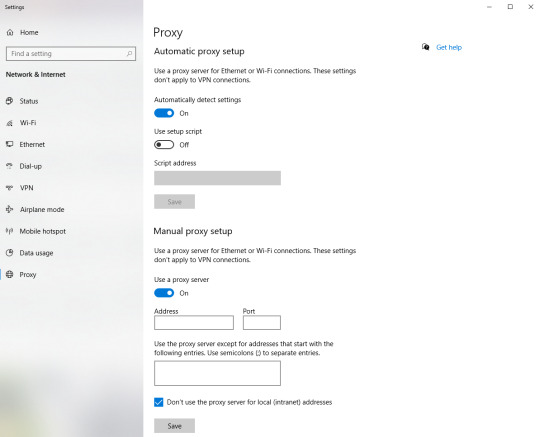The width and height of the screenshot is (540, 437).
Task: Click the Mobile hotspot antenna icon
Action: pyautogui.click(x=10, y=231)
